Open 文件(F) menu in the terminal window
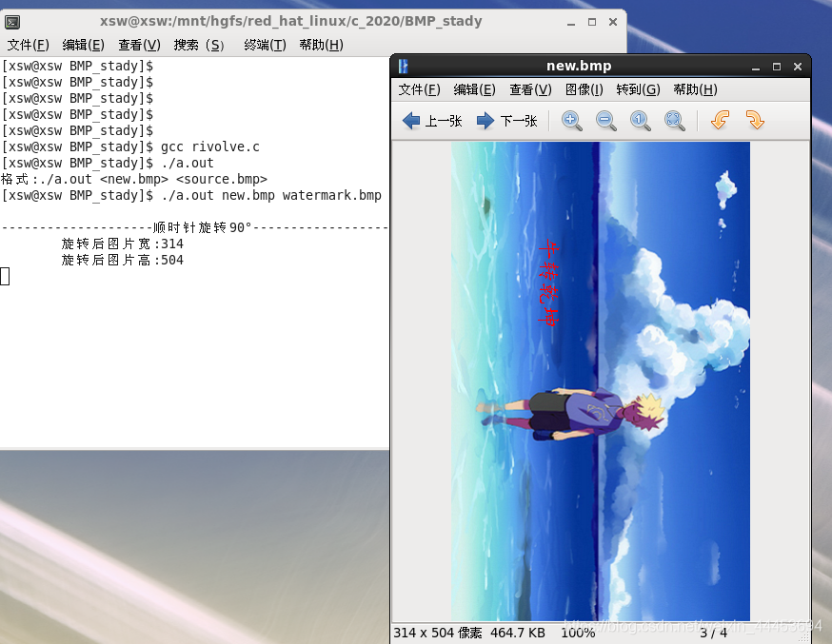Viewport: 832px width, 644px height. coord(29,45)
